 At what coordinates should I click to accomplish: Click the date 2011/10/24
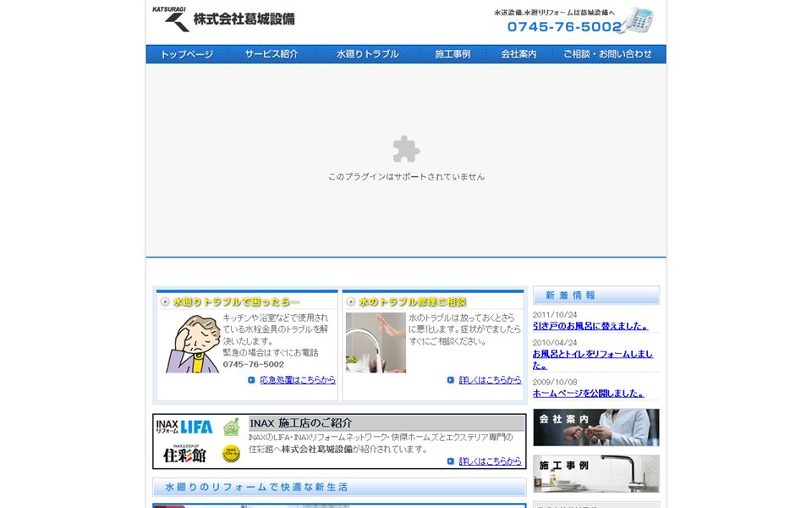pos(555,315)
